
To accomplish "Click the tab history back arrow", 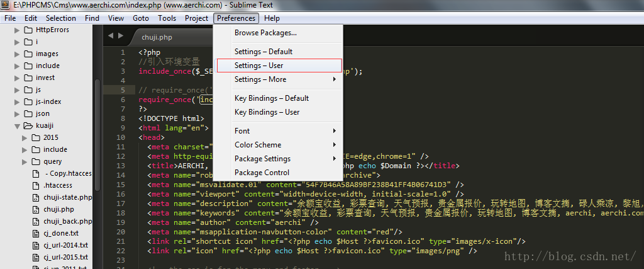I will [111, 36].
